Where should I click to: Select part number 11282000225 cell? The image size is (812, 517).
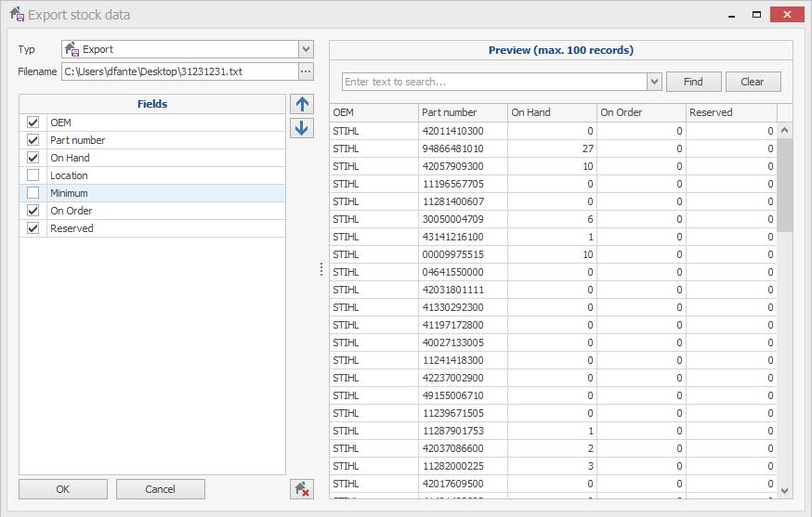(463, 466)
